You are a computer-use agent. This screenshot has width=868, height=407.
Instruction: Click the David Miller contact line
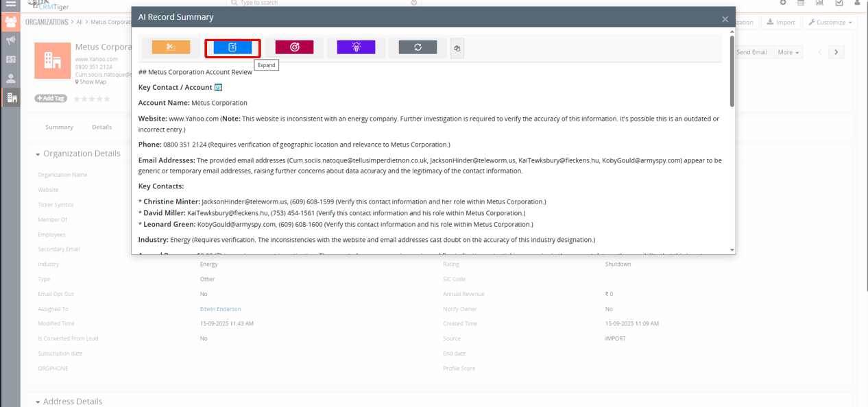[332, 213]
